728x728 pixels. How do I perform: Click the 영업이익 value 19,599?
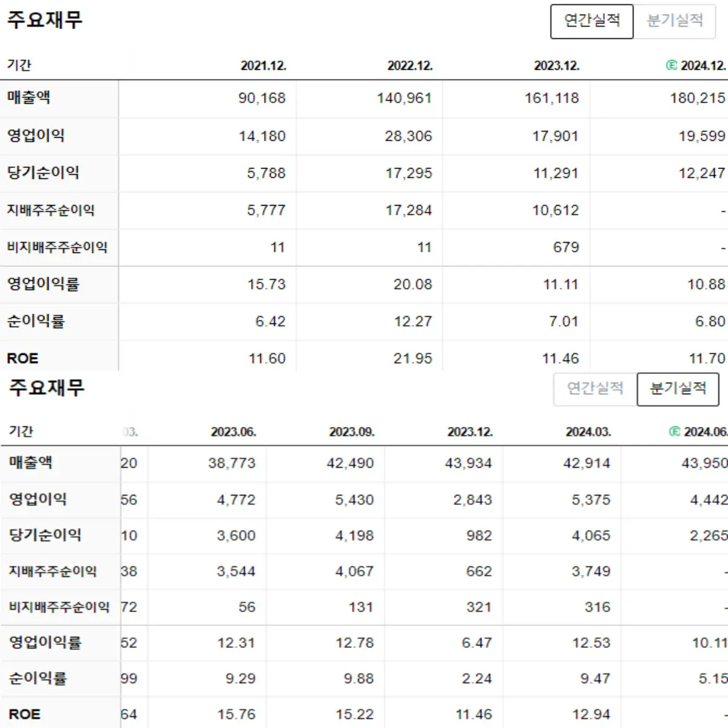tap(702, 136)
